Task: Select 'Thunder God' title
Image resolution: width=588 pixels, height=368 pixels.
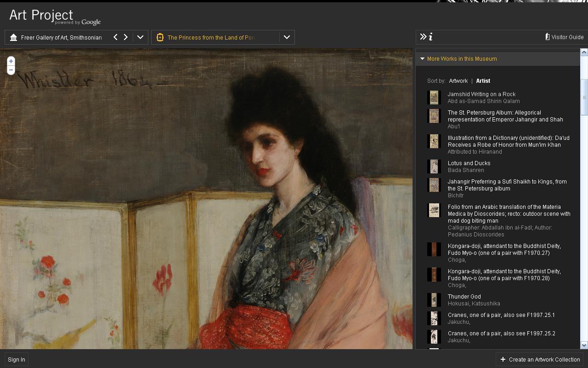Action: pyautogui.click(x=464, y=297)
